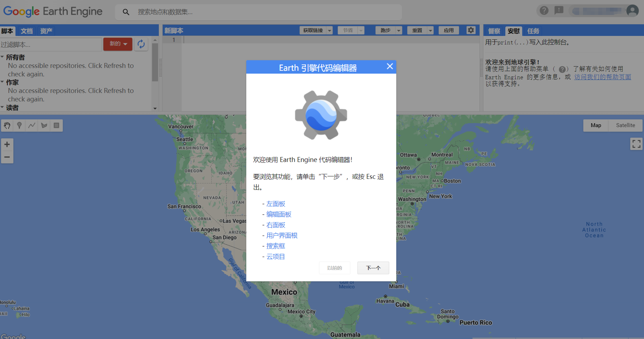Close the Earth Engine code editor dialog
The width and height of the screenshot is (644, 339).
pyautogui.click(x=390, y=66)
